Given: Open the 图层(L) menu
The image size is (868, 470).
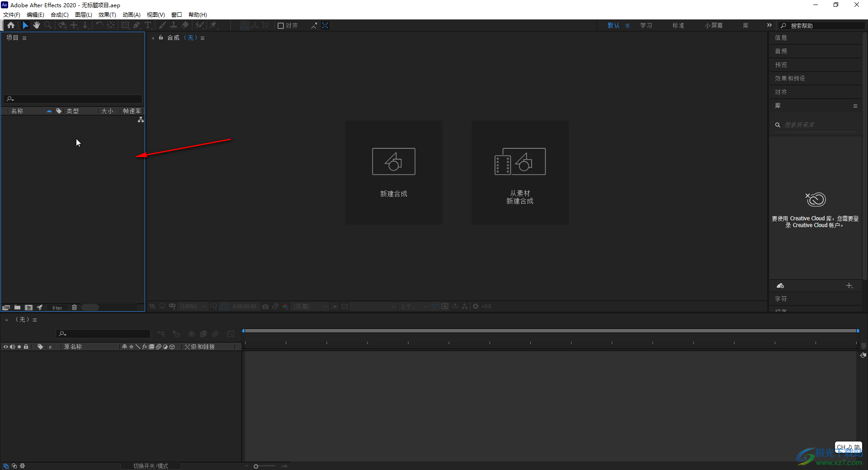Looking at the screenshot, I should click(x=84, y=14).
